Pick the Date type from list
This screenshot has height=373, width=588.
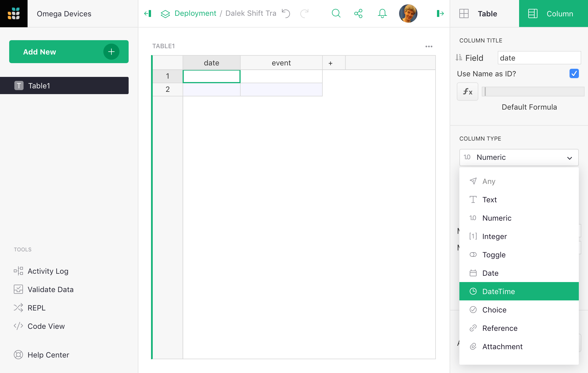point(490,273)
